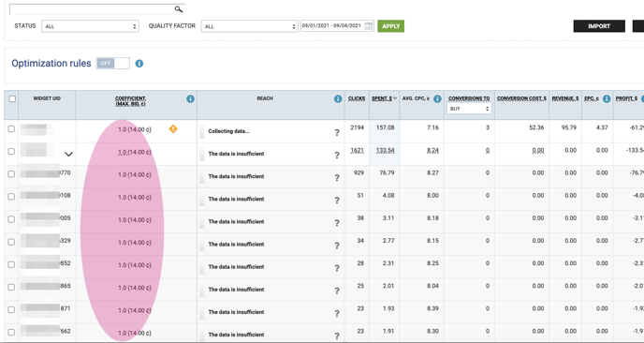Check the box for the widget ending 108
Image resolution: width=644 pixels, height=343 pixels.
(11, 197)
